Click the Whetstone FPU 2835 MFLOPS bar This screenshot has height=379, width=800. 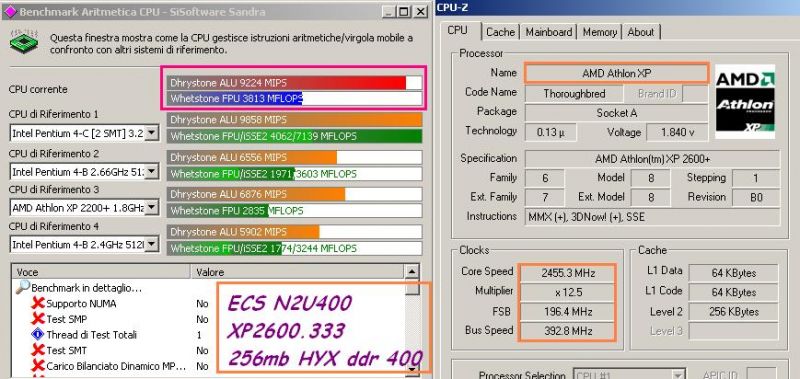tap(294, 211)
